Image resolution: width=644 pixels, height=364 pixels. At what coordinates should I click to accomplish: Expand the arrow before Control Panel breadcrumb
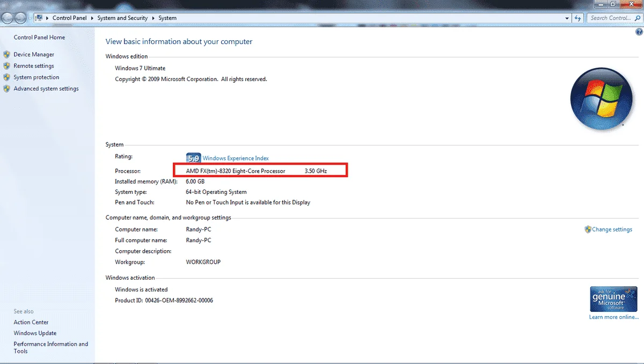pyautogui.click(x=47, y=18)
